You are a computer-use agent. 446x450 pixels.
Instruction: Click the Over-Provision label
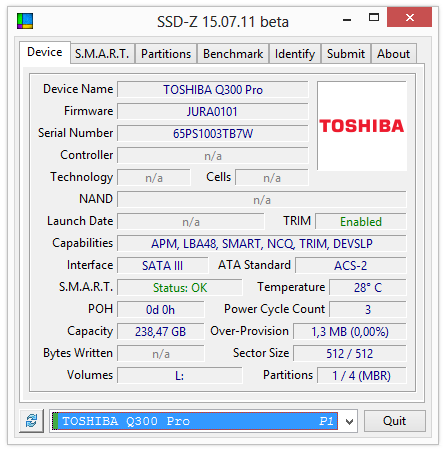[249, 331]
